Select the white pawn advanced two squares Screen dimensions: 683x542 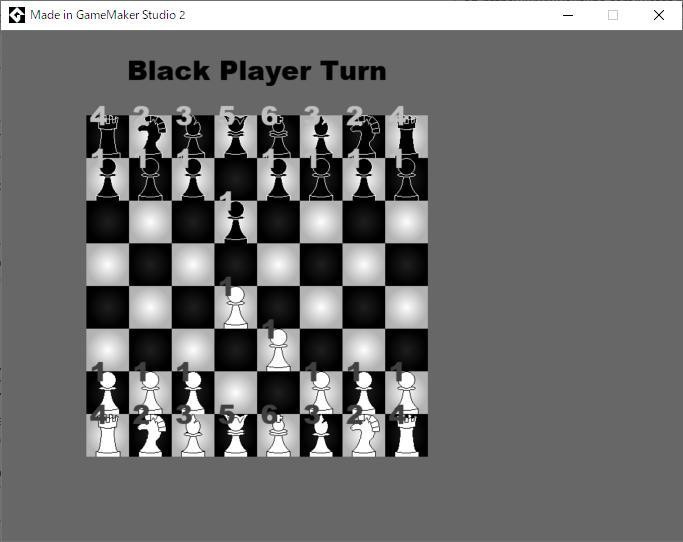click(x=236, y=307)
